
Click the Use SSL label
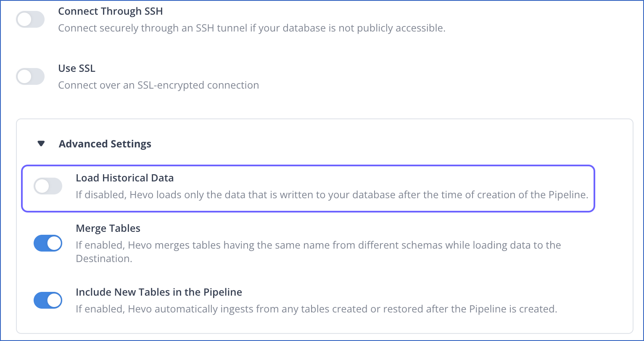77,68
